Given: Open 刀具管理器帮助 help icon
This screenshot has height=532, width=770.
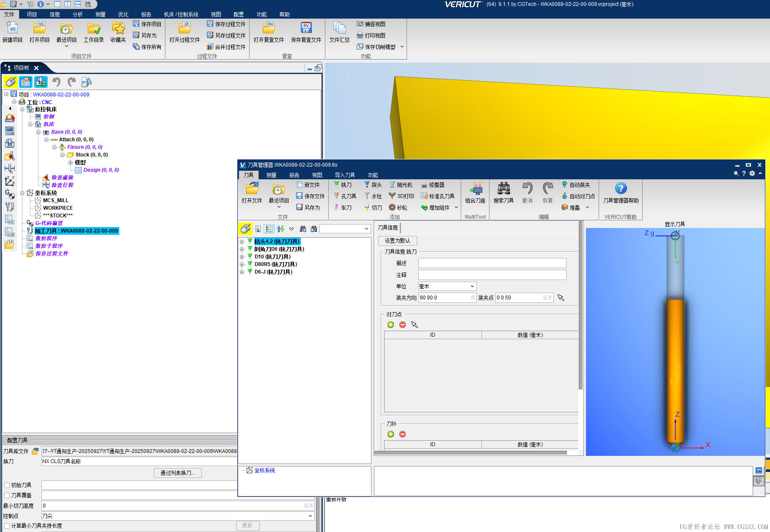Looking at the screenshot, I should point(621,189).
